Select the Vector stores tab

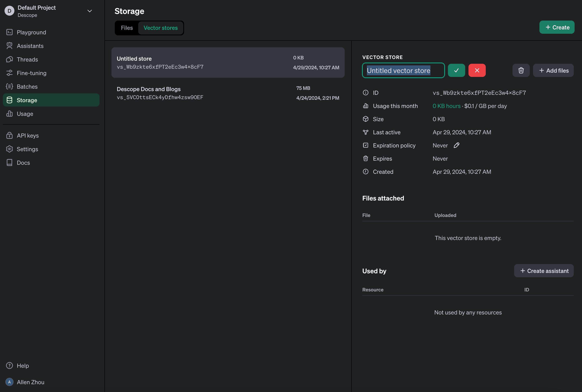pyautogui.click(x=160, y=28)
